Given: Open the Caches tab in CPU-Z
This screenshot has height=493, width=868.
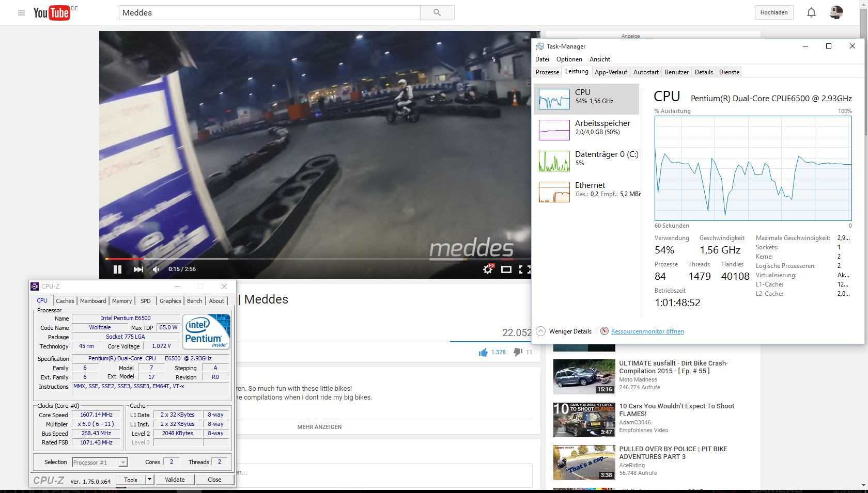Looking at the screenshot, I should (65, 301).
